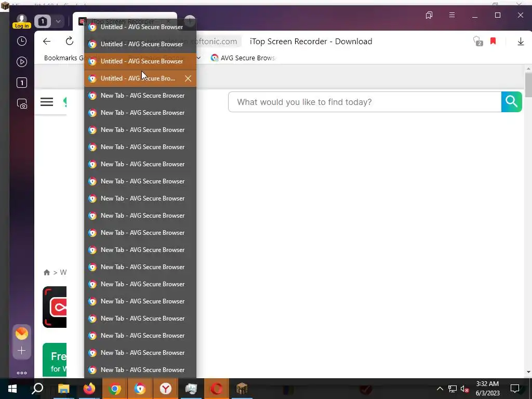Open the bookmarks collections icon in title bar
532x399 pixels.
coord(429,15)
